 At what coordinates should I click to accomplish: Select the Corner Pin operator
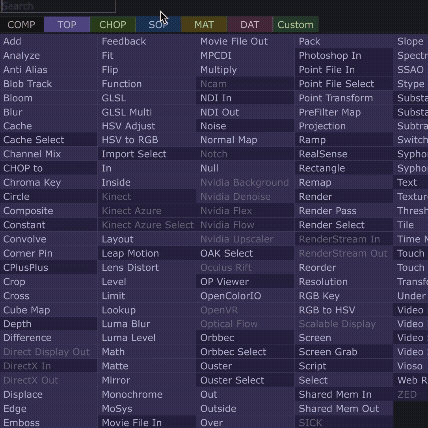tap(49, 253)
